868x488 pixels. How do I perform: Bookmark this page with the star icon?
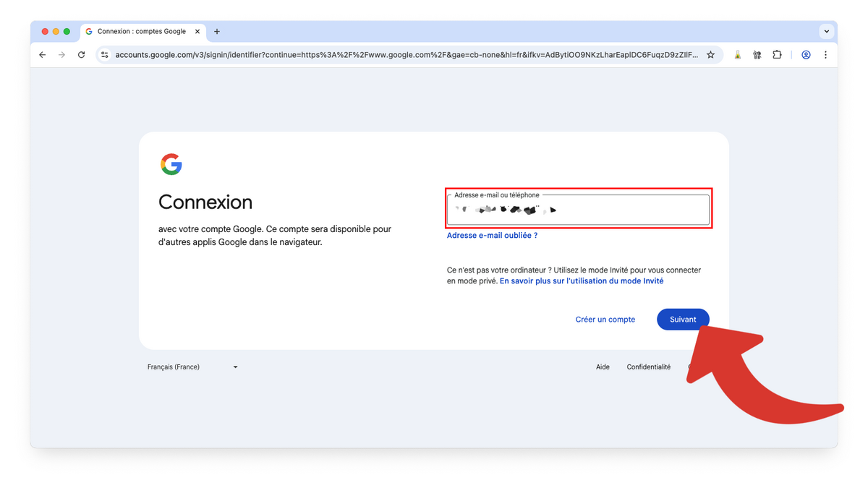pos(710,55)
